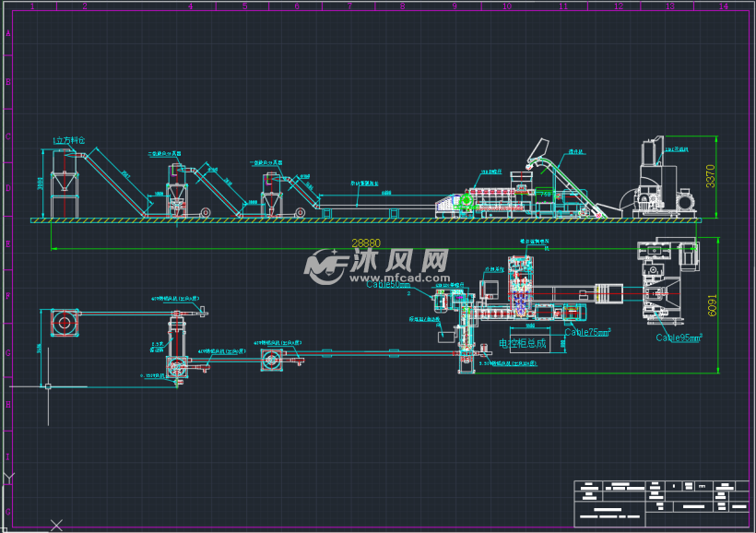
Task: Click the title block in bottom-right corner
Action: click(660, 503)
